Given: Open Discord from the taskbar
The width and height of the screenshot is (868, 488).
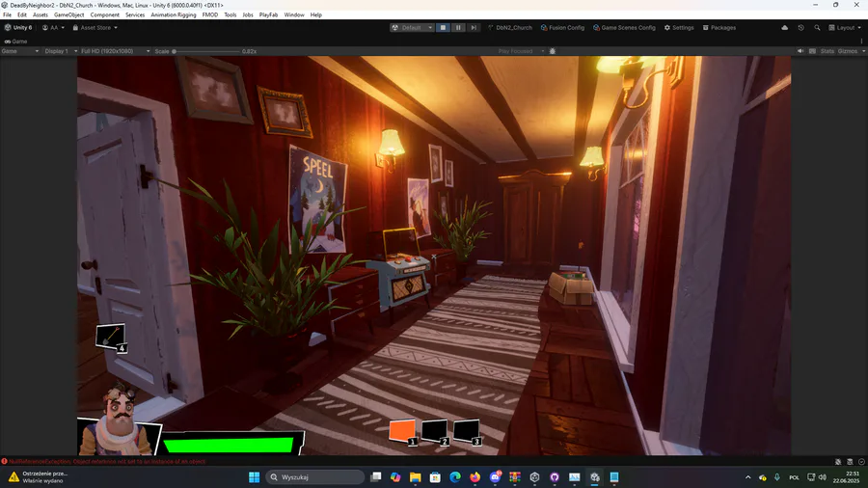Looking at the screenshot, I should tap(495, 477).
